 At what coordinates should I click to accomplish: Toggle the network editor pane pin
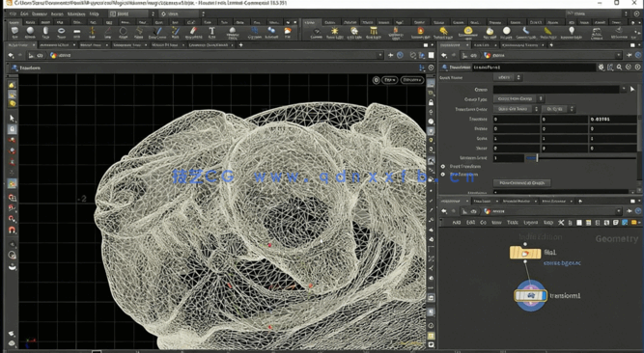point(630,211)
